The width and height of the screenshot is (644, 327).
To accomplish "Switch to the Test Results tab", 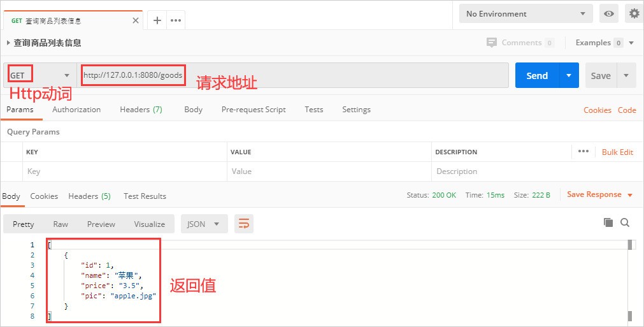I will (145, 196).
